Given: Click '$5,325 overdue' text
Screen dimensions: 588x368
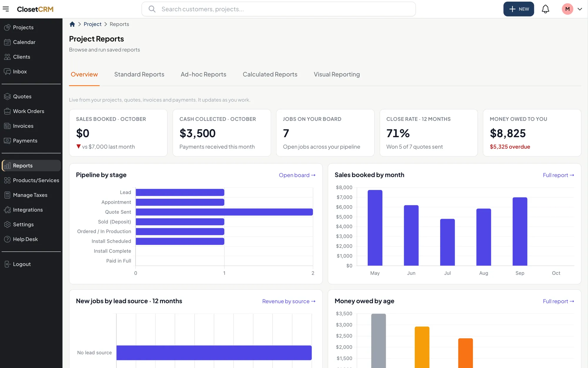Looking at the screenshot, I should tap(510, 147).
